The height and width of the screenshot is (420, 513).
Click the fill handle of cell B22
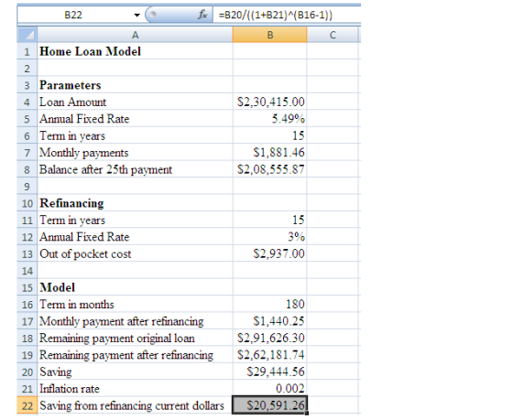pyautogui.click(x=307, y=414)
